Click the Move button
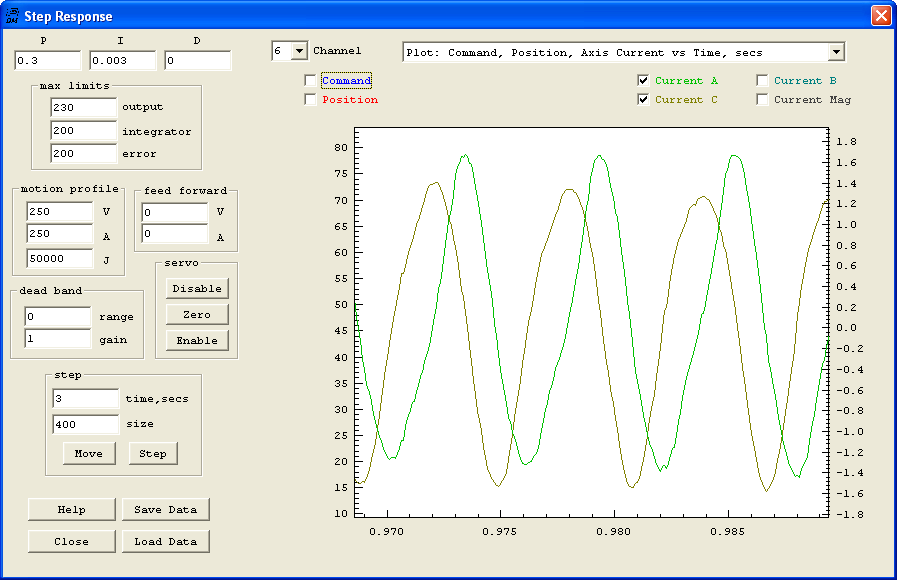 (x=89, y=454)
